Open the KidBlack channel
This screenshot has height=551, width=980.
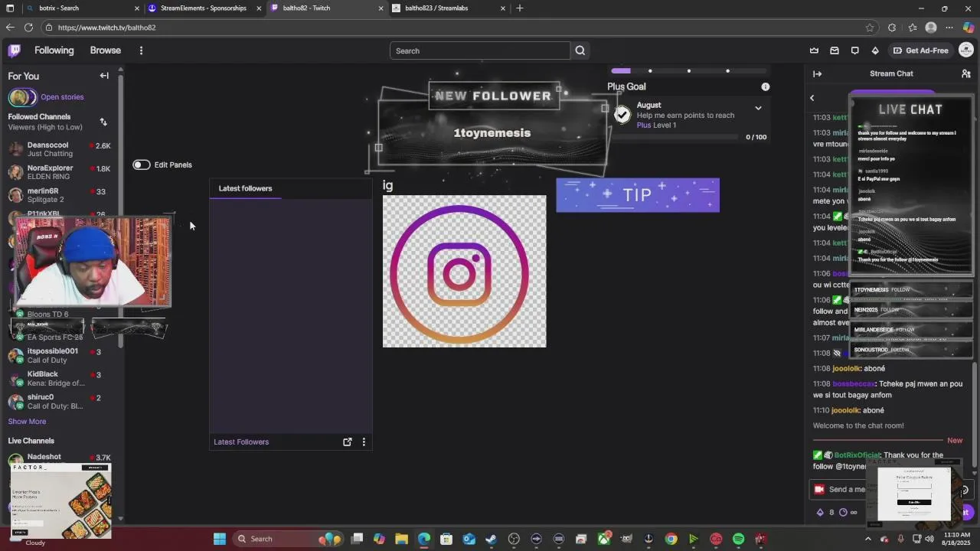pyautogui.click(x=61, y=379)
